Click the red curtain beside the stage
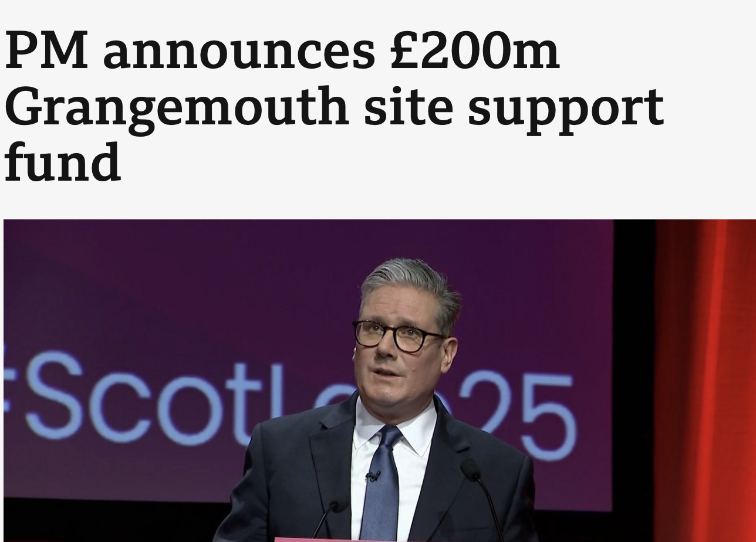 706,380
